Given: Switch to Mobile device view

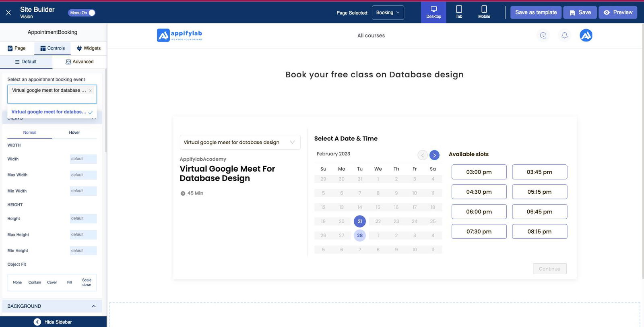Looking at the screenshot, I should 484,12.
